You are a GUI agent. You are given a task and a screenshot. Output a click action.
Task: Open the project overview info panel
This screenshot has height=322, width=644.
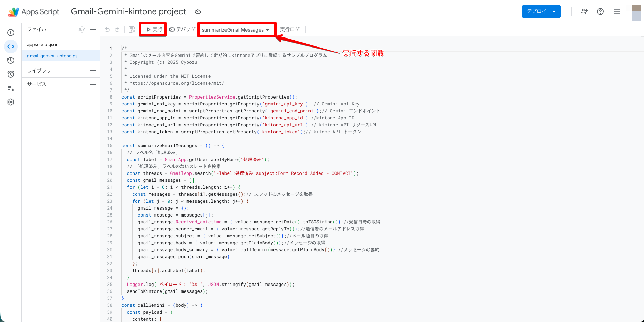(11, 32)
